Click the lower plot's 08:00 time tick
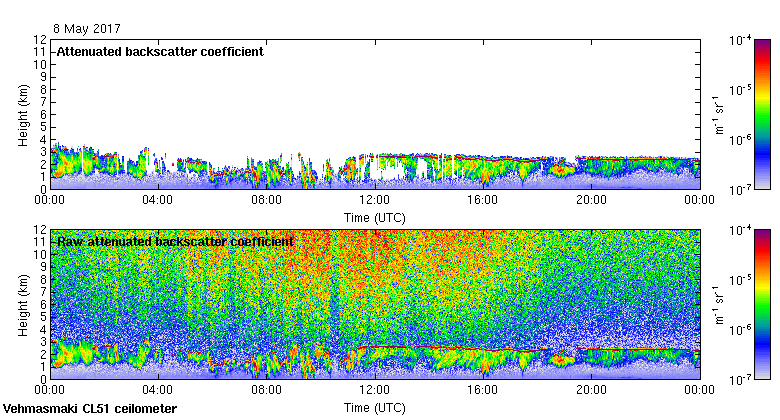Screen dimensions: 780x420 pos(267,390)
